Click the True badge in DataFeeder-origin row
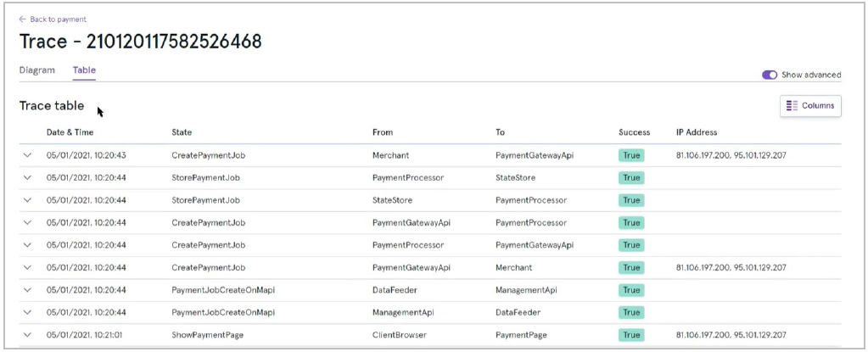The width and height of the screenshot is (868, 352). point(631,289)
